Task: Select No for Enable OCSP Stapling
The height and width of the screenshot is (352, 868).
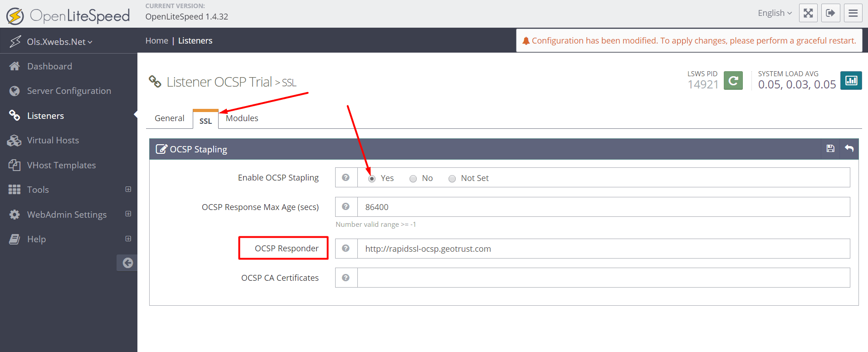Action: (413, 179)
